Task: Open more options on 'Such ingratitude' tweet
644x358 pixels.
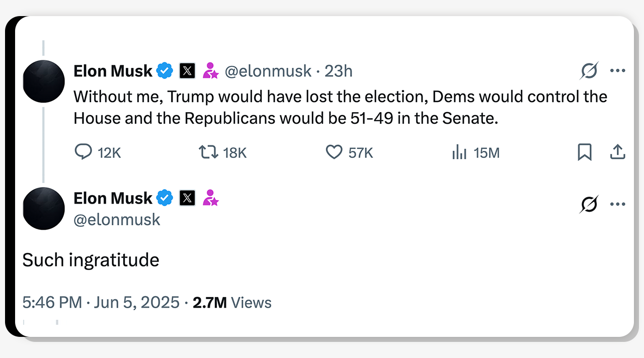Action: click(x=617, y=204)
